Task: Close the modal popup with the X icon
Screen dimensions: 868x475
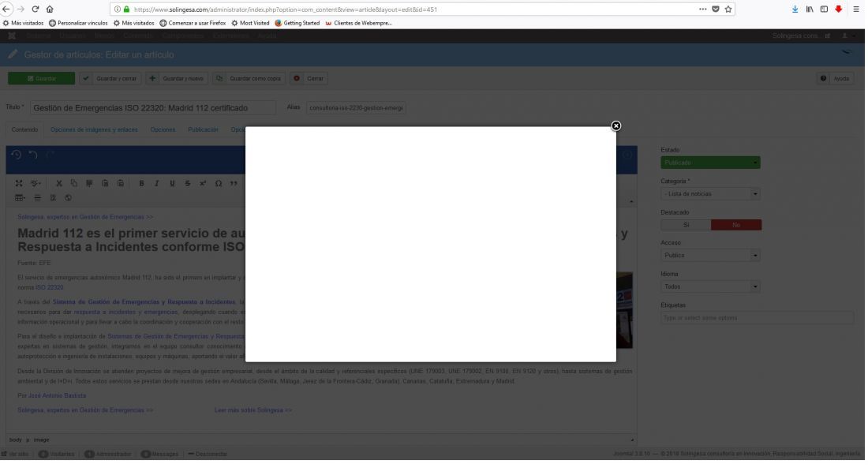Action: [615, 126]
